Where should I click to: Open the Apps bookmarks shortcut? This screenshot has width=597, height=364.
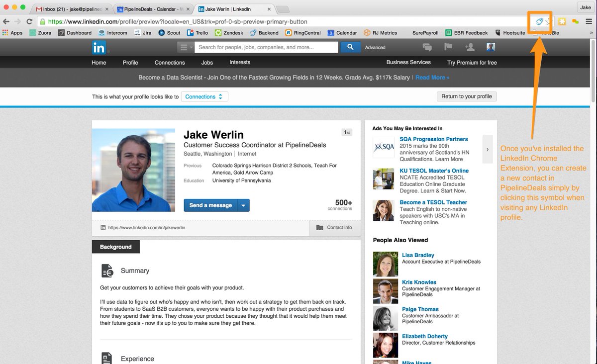(x=12, y=33)
